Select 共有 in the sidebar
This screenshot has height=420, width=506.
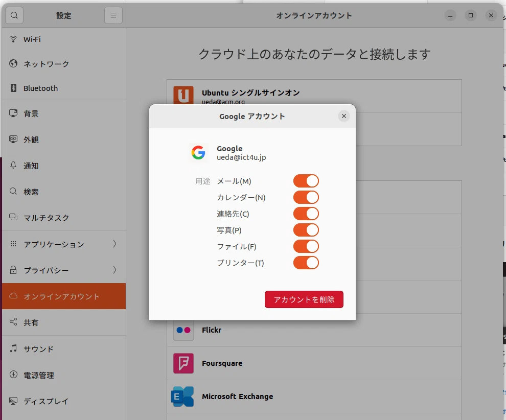coord(64,322)
